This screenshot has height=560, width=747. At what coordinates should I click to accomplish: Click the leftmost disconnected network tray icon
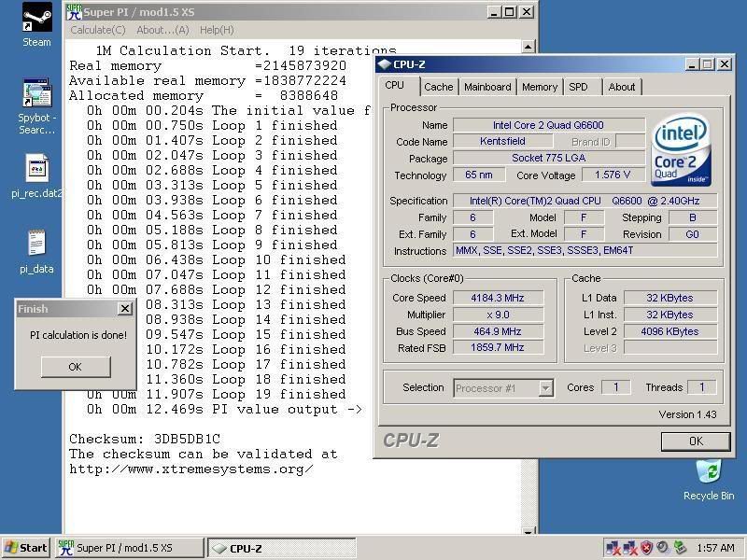613,548
